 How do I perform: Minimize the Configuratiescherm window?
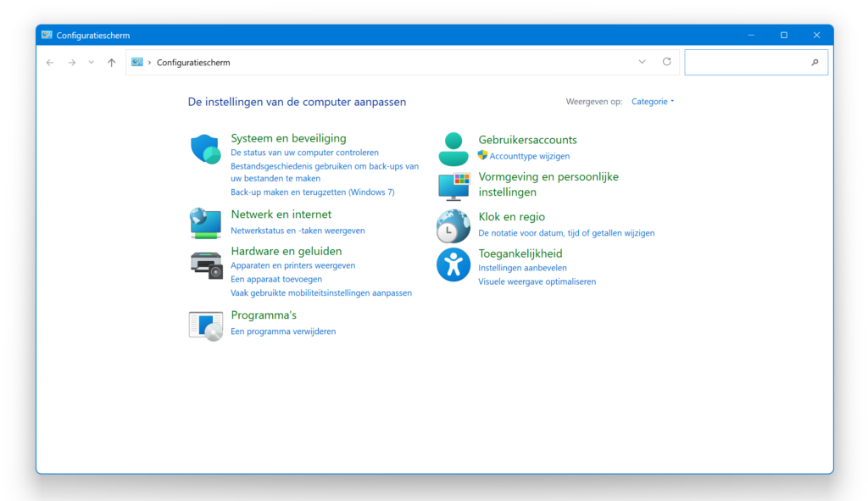[x=751, y=35]
